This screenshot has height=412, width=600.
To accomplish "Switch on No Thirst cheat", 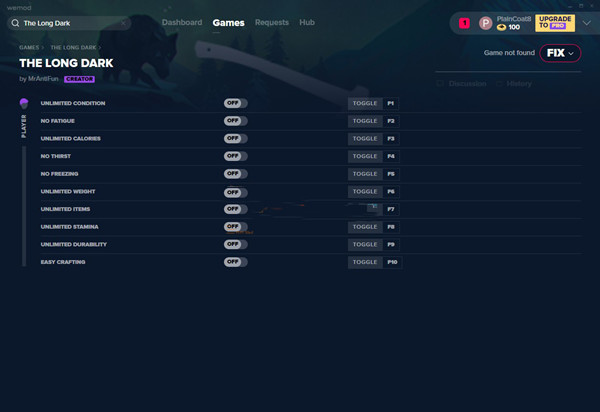I will 236,156.
